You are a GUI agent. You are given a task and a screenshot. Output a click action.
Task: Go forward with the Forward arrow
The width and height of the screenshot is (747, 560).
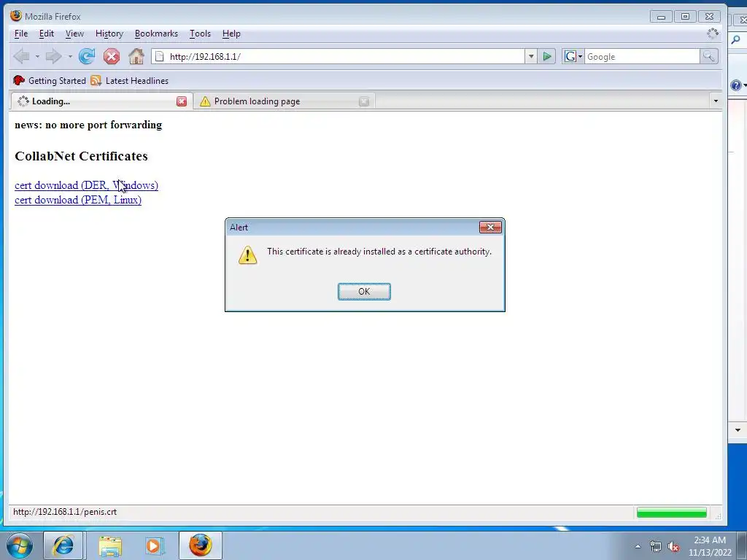[x=53, y=57]
